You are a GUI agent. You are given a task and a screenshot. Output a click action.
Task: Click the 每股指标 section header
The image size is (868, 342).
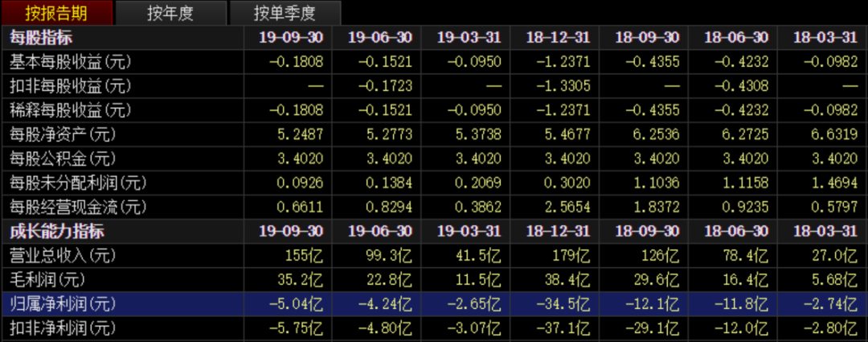(41, 38)
